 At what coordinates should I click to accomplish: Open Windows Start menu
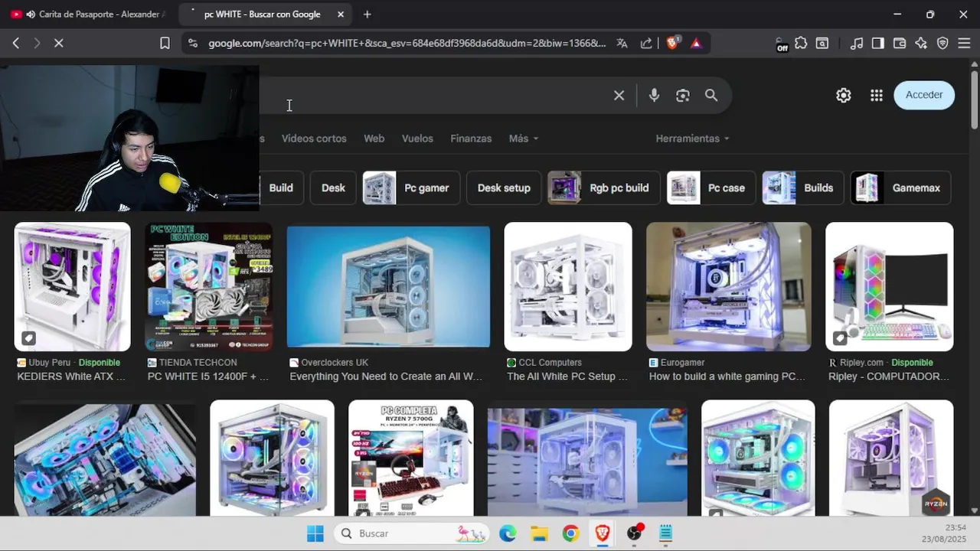[x=315, y=533]
